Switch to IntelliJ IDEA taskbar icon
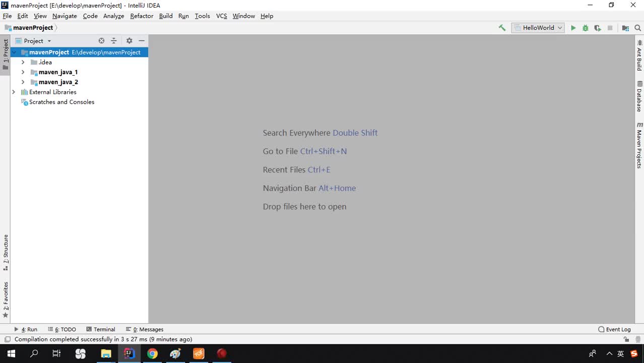Viewport: 644px width, 363px height. pyautogui.click(x=130, y=353)
